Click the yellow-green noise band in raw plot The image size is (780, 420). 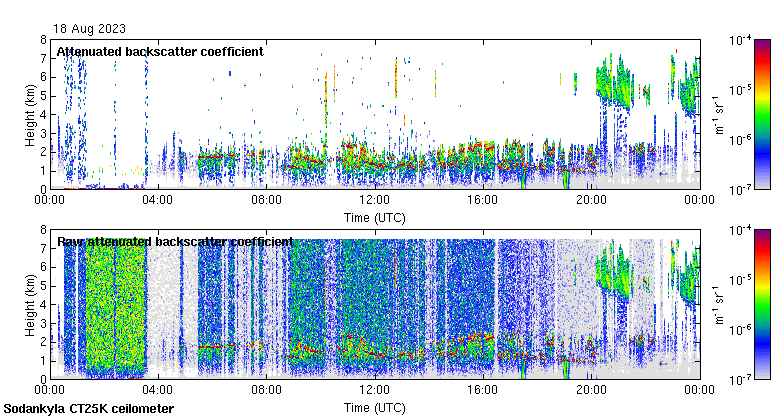pyautogui.click(x=115, y=309)
